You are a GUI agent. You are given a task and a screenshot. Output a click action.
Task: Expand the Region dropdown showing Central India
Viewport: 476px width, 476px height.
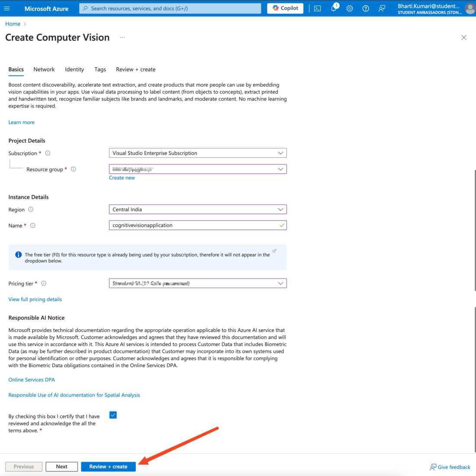(x=198, y=209)
